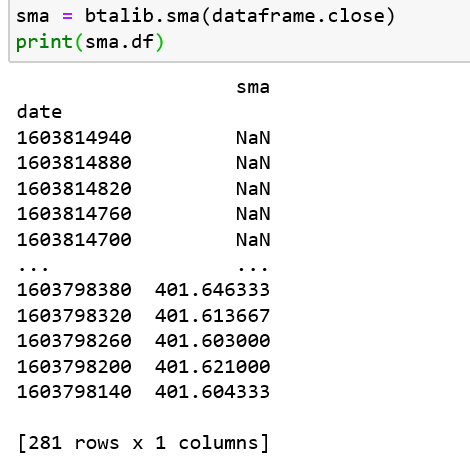Click the 'date' index label
This screenshot has height=475, width=470.
39,112
